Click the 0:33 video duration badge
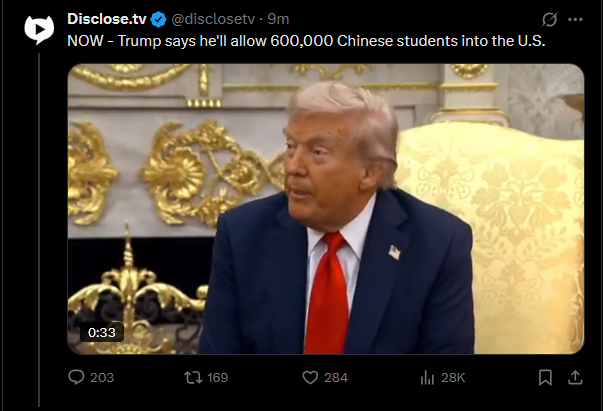The width and height of the screenshot is (603, 411). coord(102,332)
